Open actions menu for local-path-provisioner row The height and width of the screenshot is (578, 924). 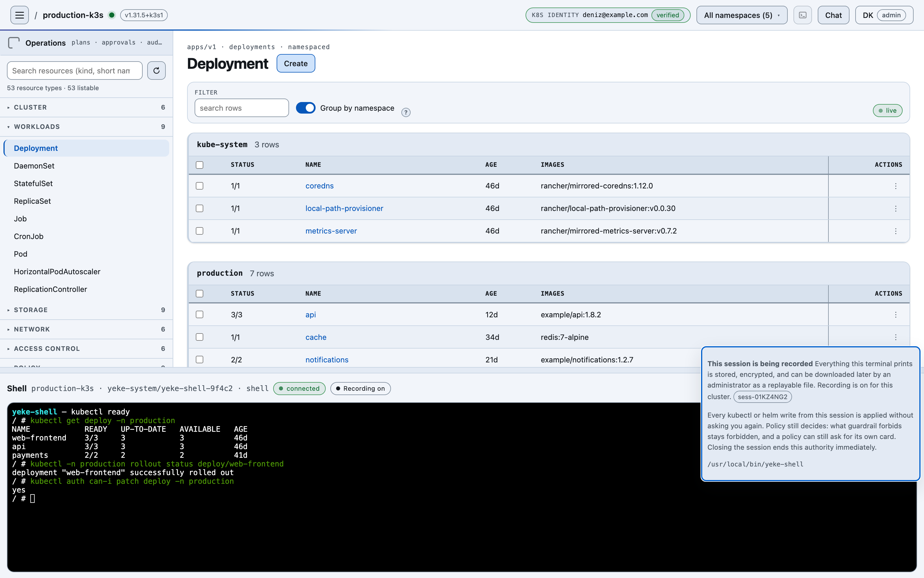(896, 209)
